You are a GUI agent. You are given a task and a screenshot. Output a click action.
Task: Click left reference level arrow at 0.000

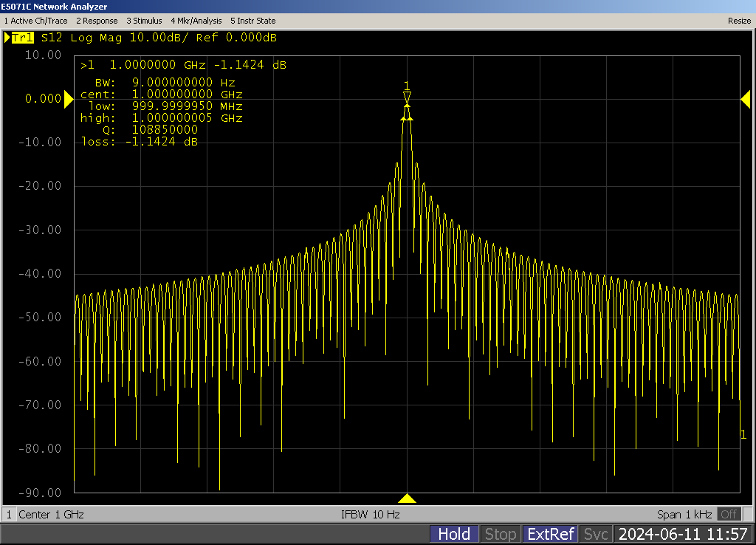pyautogui.click(x=69, y=98)
